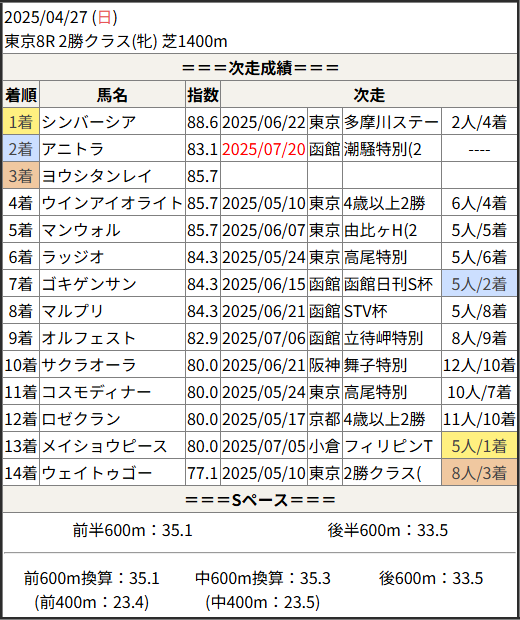The image size is (520, 620).
Task: Click horse name ヨウシタンレイ
Action: pos(97,176)
